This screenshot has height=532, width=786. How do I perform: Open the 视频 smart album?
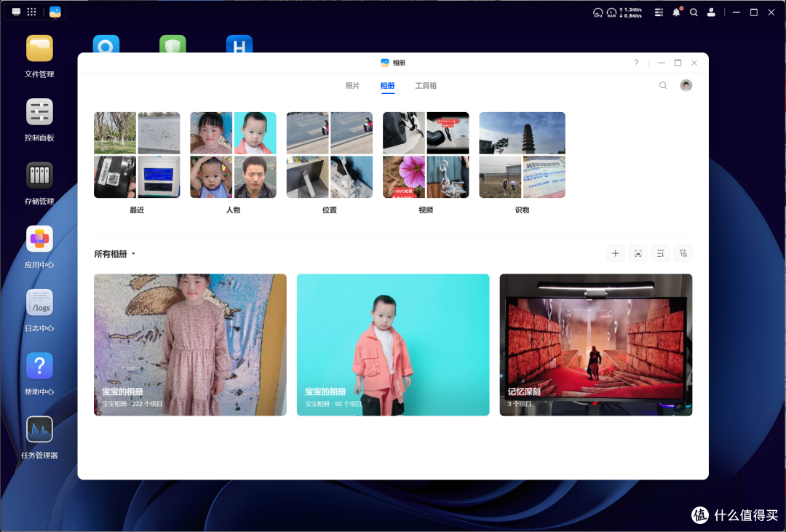426,155
